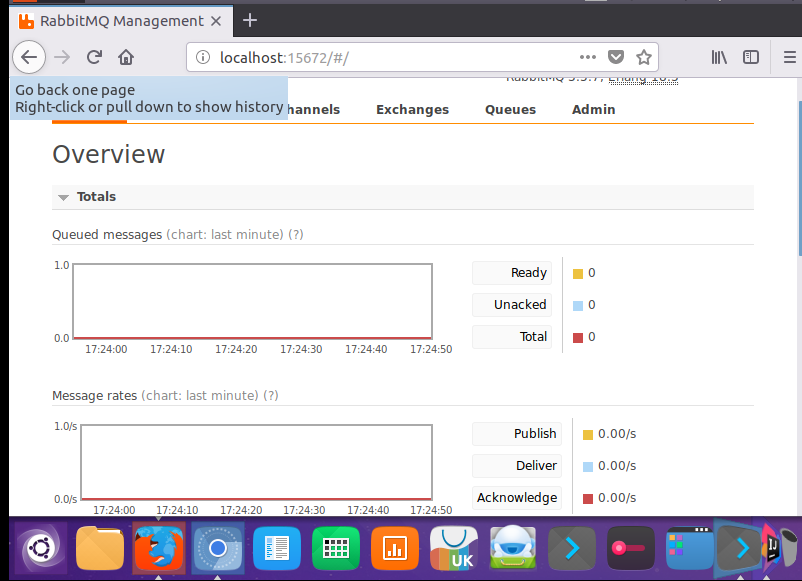802x581 pixels.
Task: Open the Firefox Library
Action: coord(719,57)
